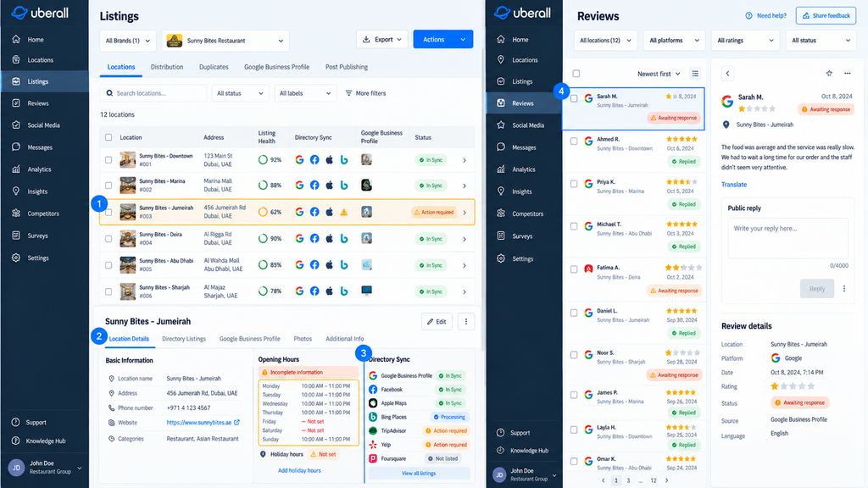Open the Sunny Bites Restaurant selector
Image resolution: width=868 pixels, height=488 pixels.
tap(225, 41)
